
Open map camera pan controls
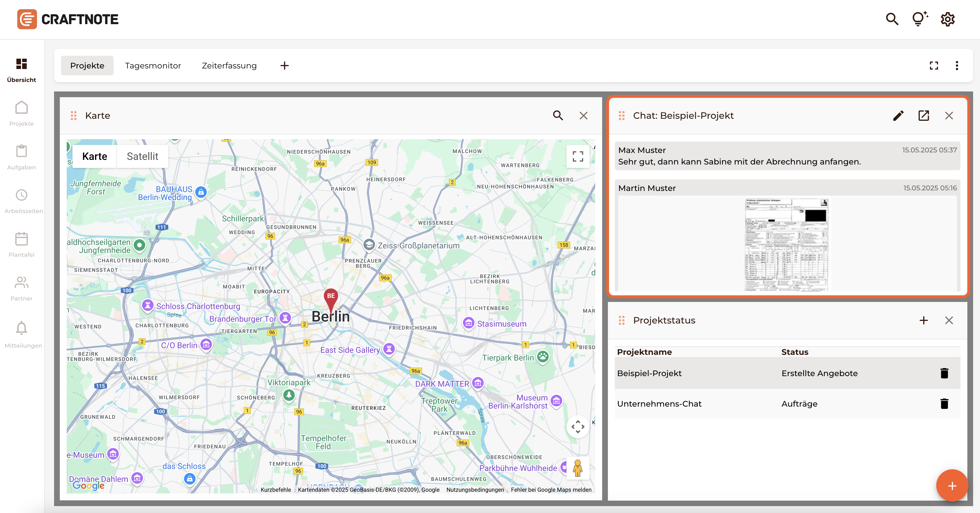578,427
